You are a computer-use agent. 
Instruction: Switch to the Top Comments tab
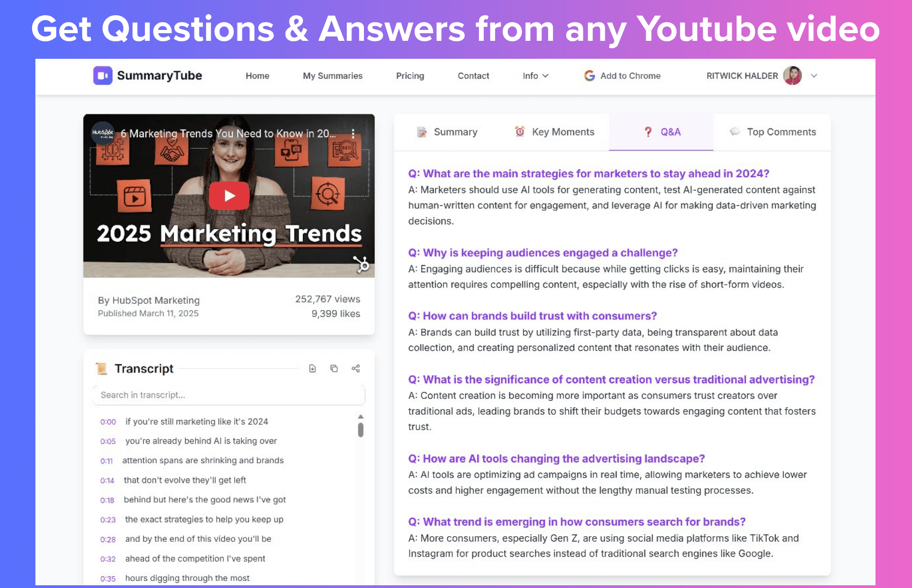click(x=773, y=132)
